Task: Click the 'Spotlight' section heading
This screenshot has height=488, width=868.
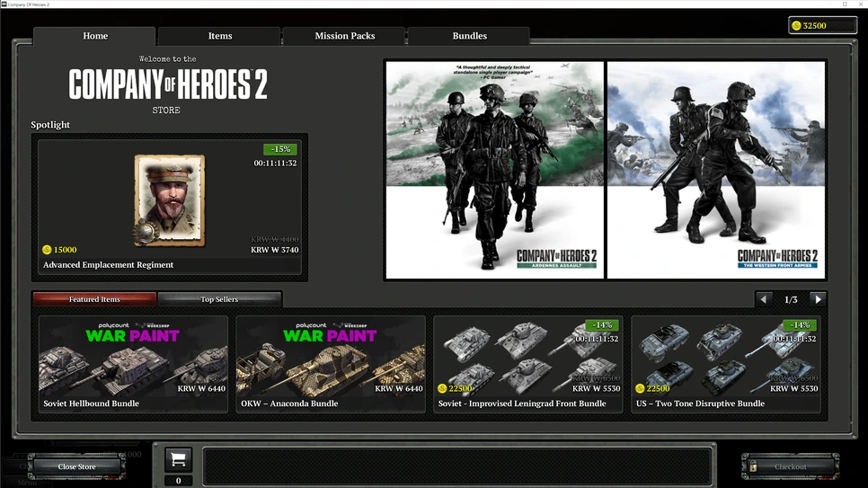Action: point(50,125)
